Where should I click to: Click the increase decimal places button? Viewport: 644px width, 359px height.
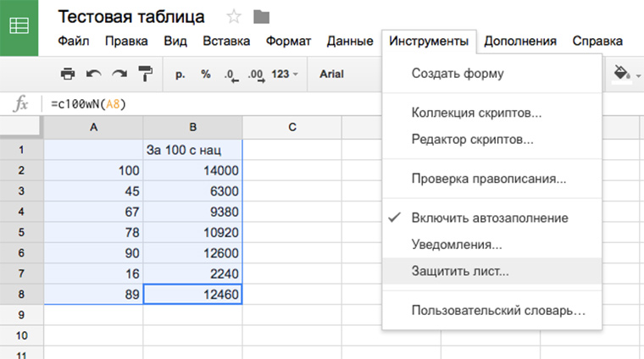(256, 75)
